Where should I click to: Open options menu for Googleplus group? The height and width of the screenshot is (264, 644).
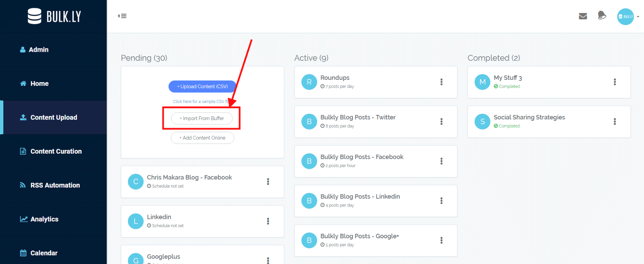point(268,260)
